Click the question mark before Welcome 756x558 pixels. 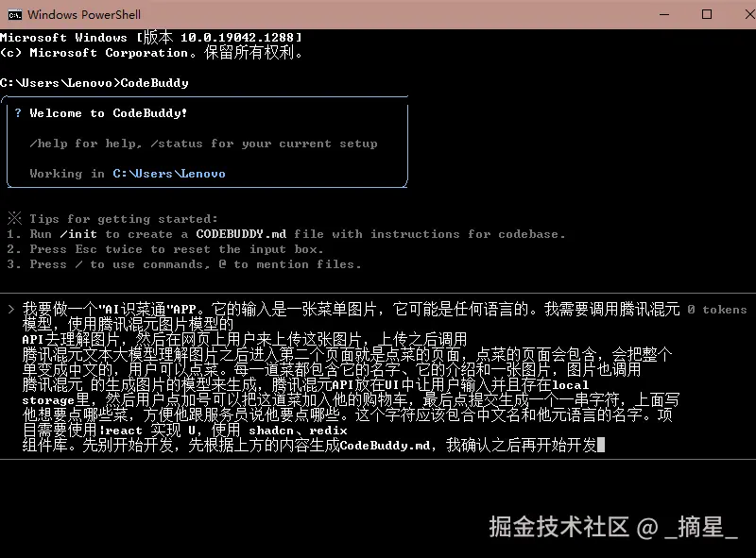18,112
